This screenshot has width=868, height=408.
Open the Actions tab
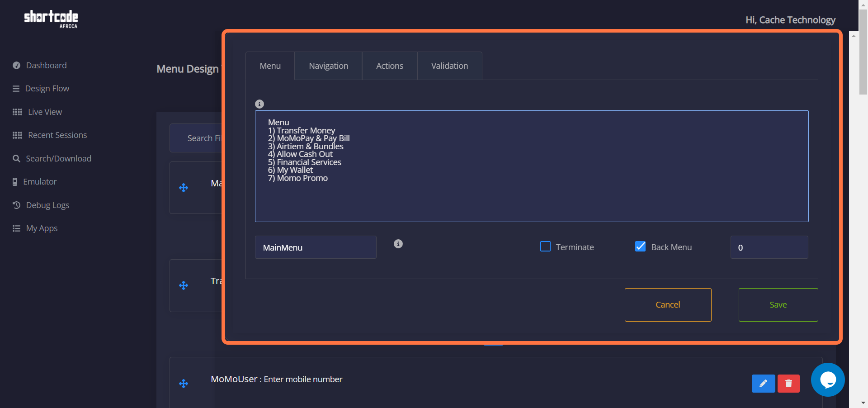pyautogui.click(x=390, y=66)
